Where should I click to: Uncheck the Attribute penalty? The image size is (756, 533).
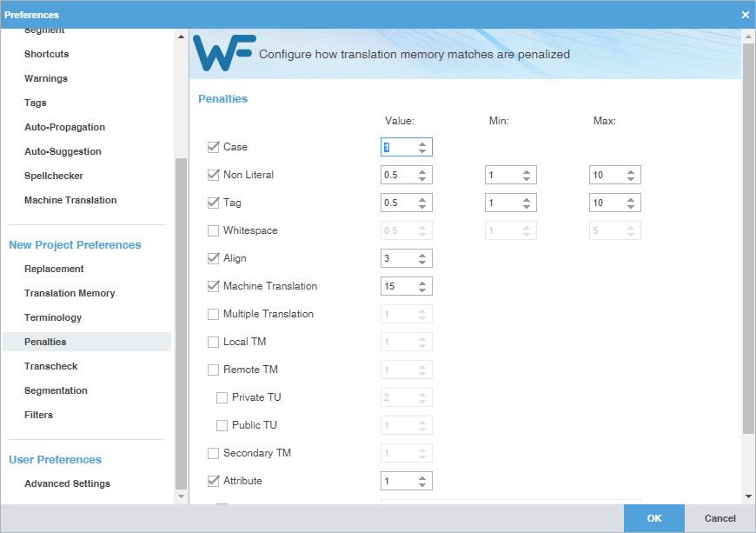(x=213, y=481)
